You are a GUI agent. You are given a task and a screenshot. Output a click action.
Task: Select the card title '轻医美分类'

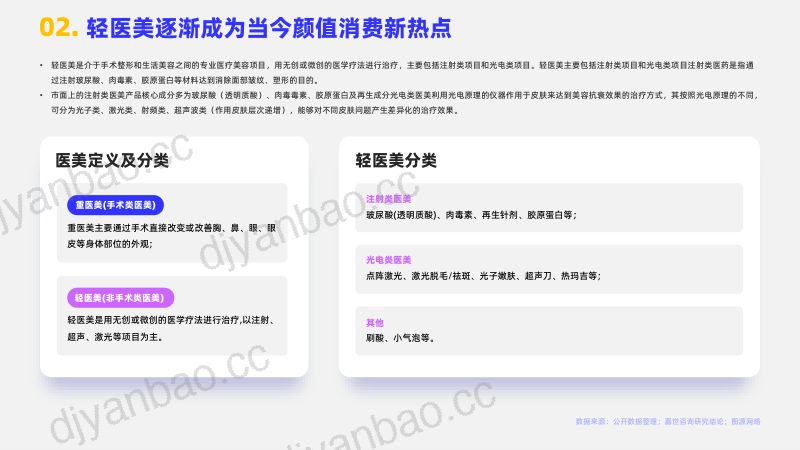(x=396, y=160)
